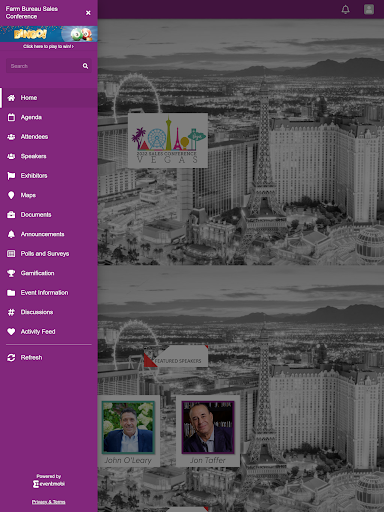The image size is (384, 512).
Task: Open the Documents menu item
Action: point(49,215)
